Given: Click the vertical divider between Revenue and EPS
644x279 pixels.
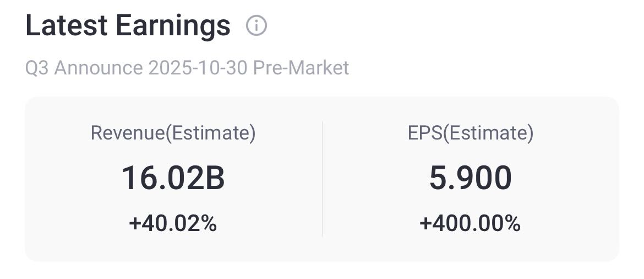Looking at the screenshot, I should (322, 179).
